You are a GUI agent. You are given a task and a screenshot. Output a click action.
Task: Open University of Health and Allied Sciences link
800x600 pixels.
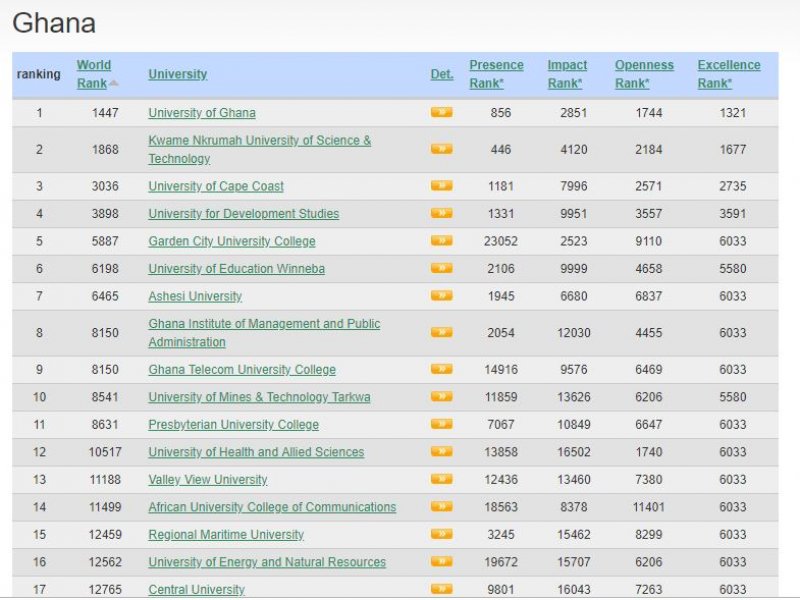[256, 453]
